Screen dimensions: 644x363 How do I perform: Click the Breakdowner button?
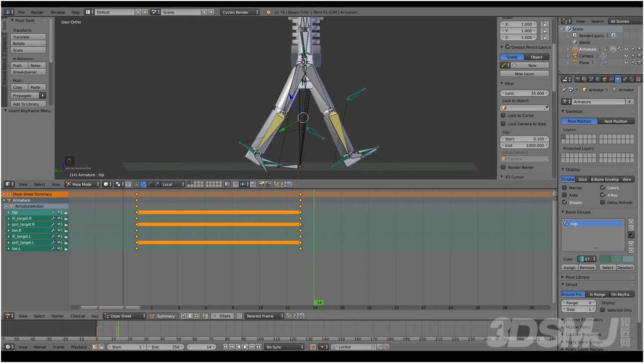click(x=29, y=72)
